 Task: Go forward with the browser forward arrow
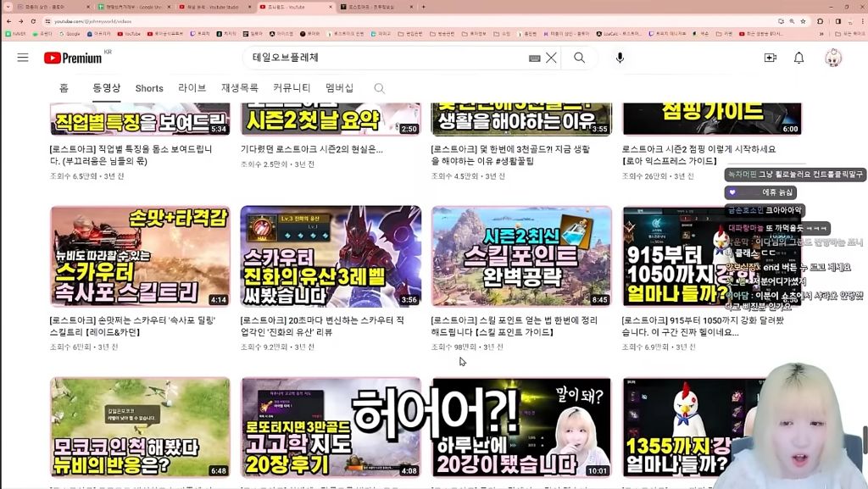[20, 21]
